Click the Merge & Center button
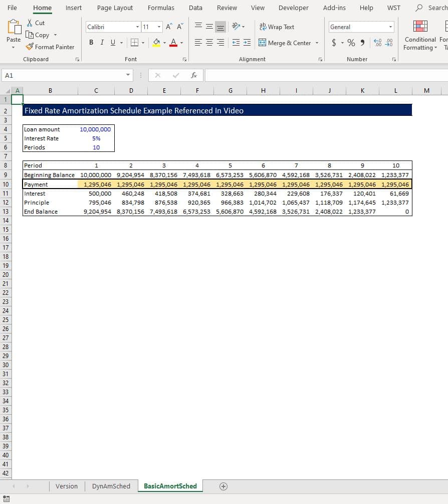Viewport: 448px width, 504px height. (285, 43)
